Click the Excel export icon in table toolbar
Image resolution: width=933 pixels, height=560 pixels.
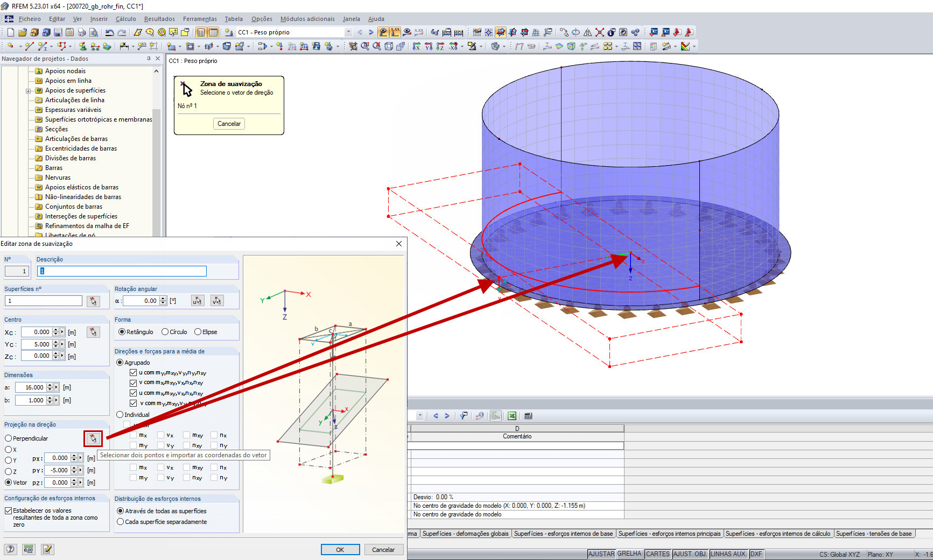[512, 416]
